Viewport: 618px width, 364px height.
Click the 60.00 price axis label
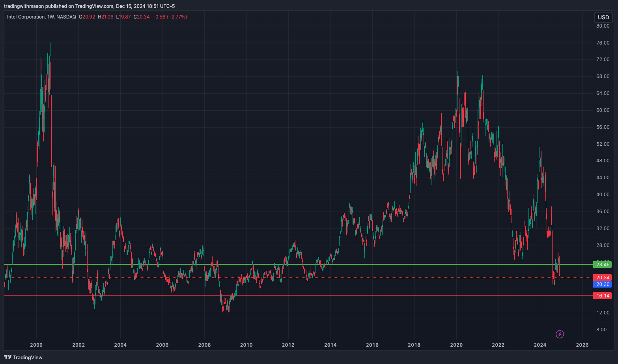603,110
